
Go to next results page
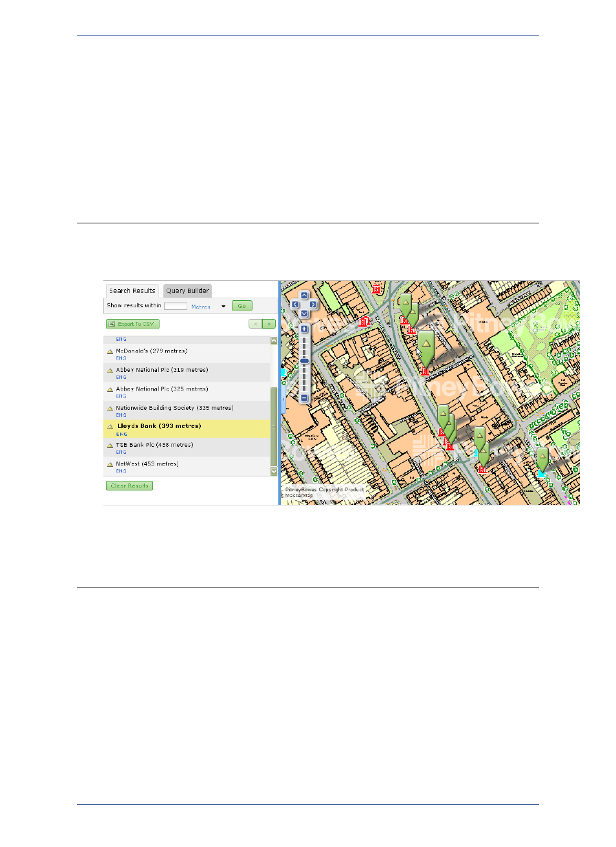tap(269, 324)
